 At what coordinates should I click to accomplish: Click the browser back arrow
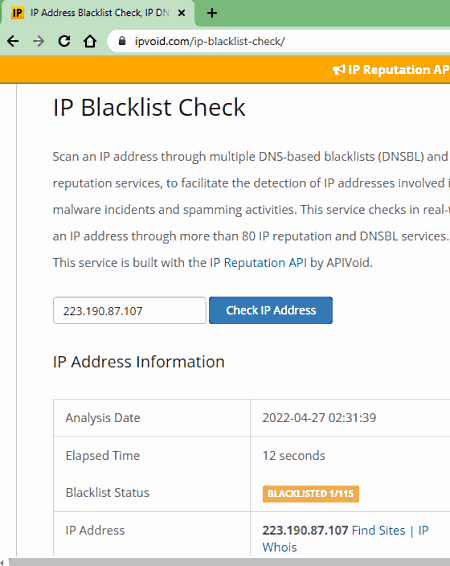click(x=13, y=41)
